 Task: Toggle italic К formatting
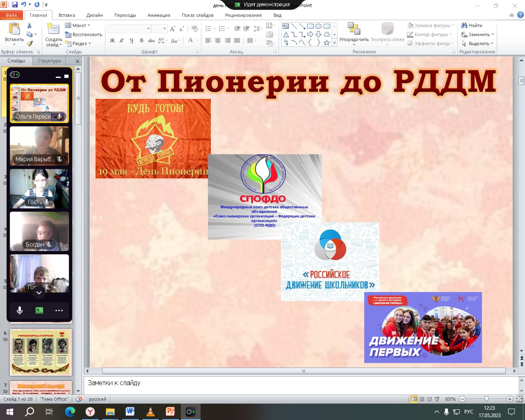click(x=122, y=40)
